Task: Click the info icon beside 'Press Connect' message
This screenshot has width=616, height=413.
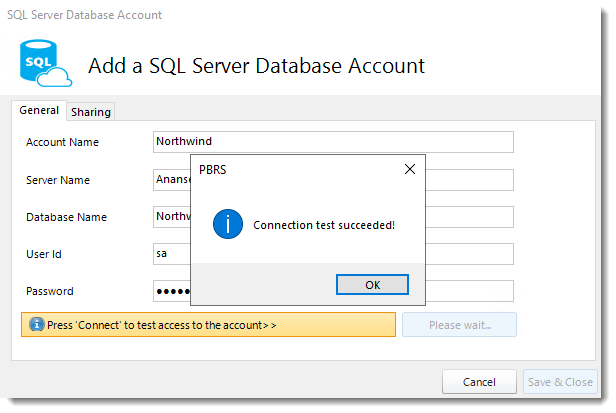Action: [x=37, y=325]
